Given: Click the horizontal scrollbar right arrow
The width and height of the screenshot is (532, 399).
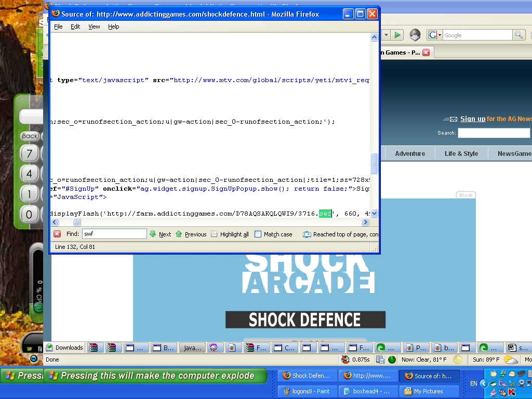Looking at the screenshot, I should pyautogui.click(x=365, y=222).
